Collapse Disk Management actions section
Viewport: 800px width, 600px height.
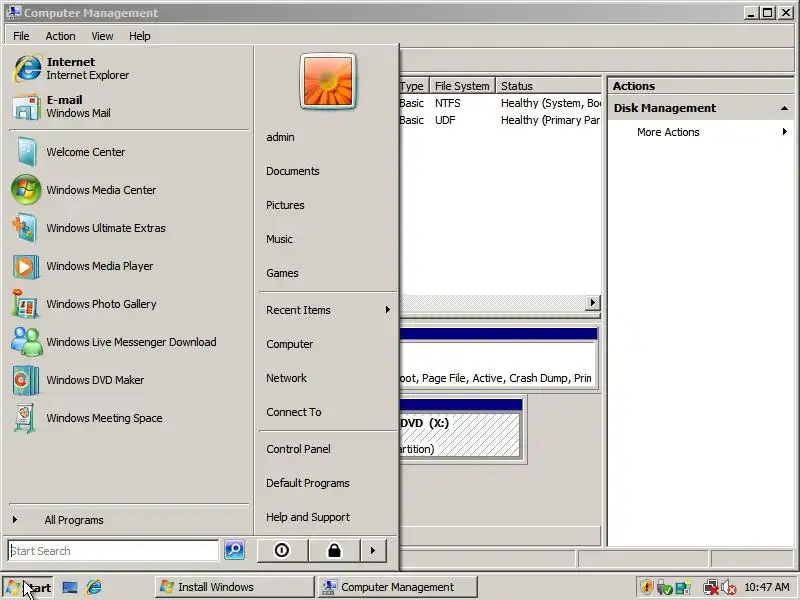click(784, 108)
